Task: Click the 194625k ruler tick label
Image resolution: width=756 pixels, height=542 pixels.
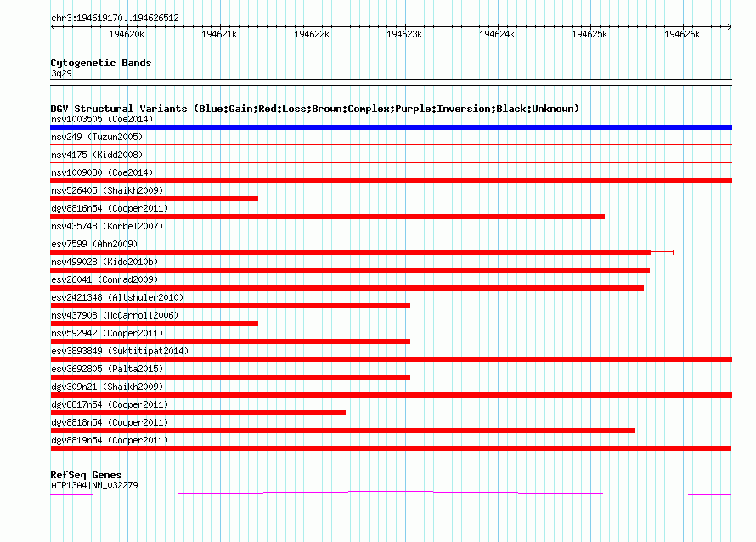Action: click(x=590, y=34)
